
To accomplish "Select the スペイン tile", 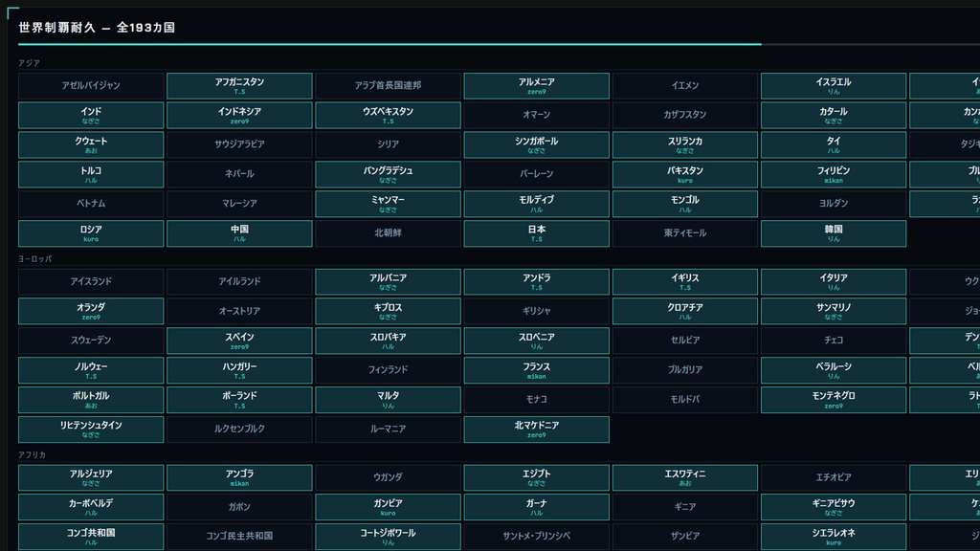I will 239,341.
